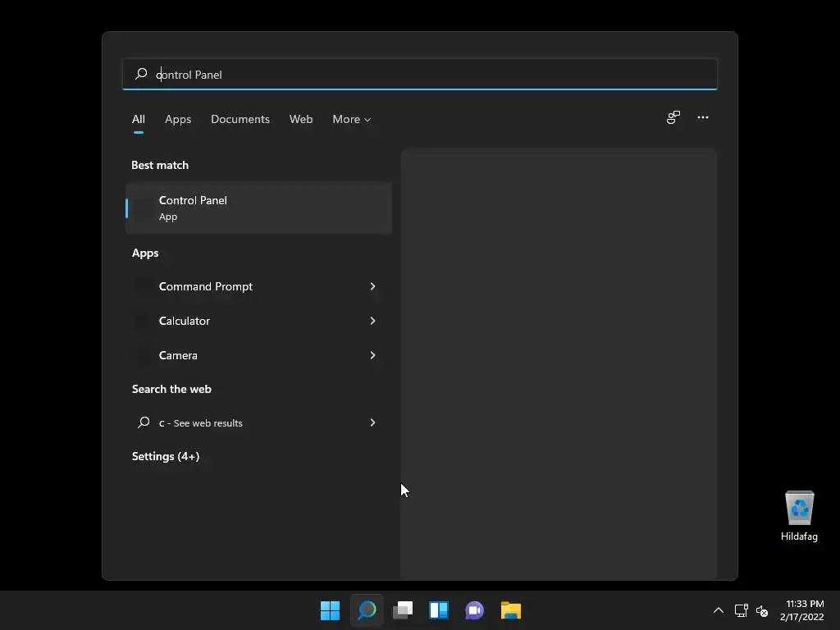Open File Explorer from taskbar

tap(511, 610)
